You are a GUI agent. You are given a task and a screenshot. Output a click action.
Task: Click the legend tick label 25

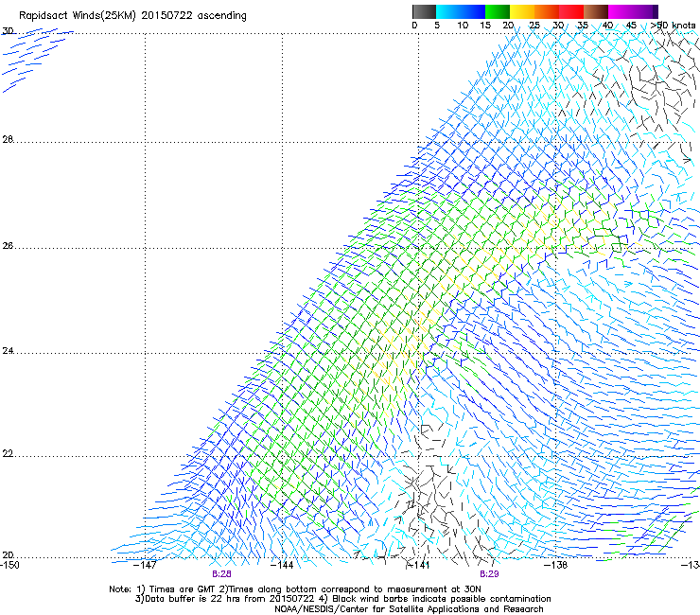534,26
